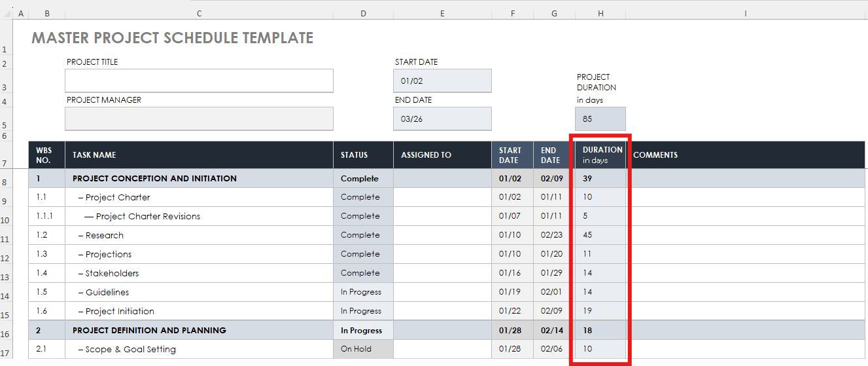Click the Guidelines row In Progress status
Viewport: 868px width, 366px height.
[363, 292]
